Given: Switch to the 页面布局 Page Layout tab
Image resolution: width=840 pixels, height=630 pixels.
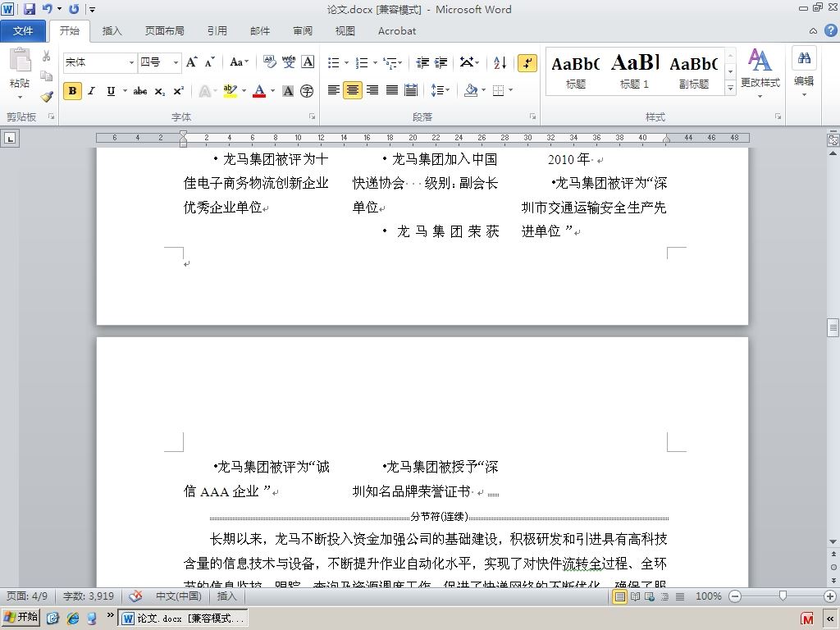Looking at the screenshot, I should pos(164,30).
